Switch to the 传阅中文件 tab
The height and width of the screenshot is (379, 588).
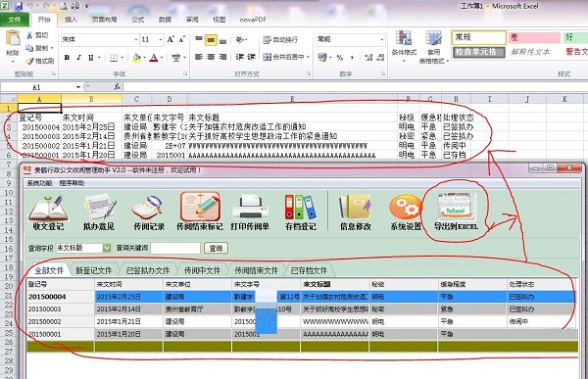pyautogui.click(x=202, y=270)
